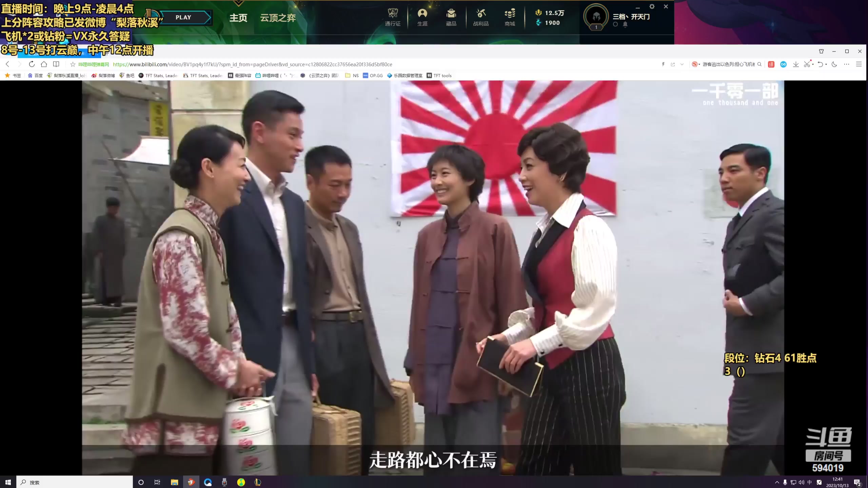Expand the undo closed-tab dropdown arrow
The height and width of the screenshot is (488, 868).
point(826,64)
